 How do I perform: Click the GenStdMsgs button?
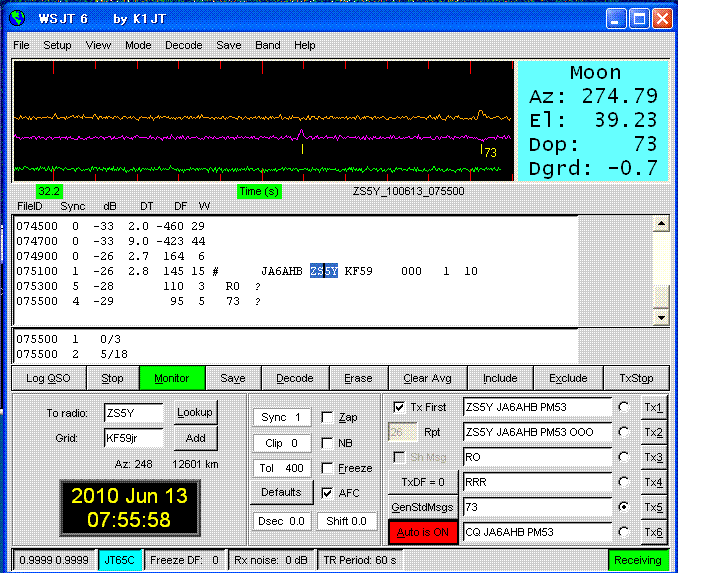[423, 506]
